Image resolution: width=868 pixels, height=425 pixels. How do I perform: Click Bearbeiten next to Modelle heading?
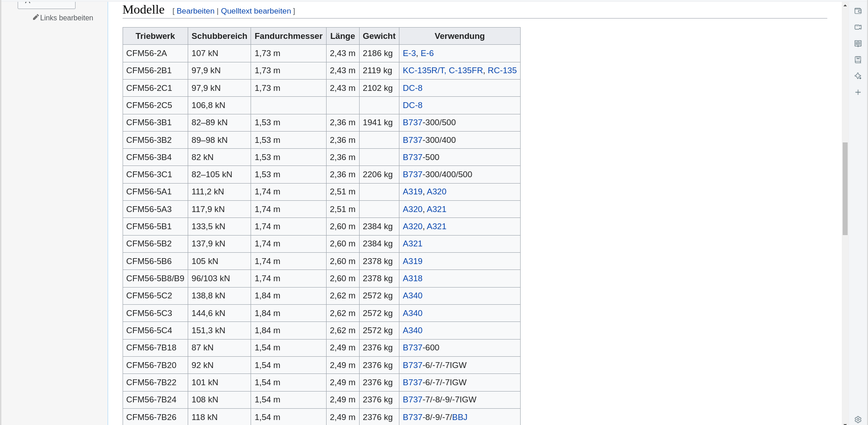tap(195, 11)
